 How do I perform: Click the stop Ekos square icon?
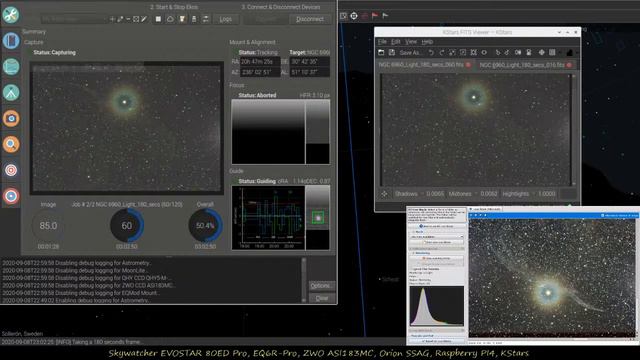(158, 19)
